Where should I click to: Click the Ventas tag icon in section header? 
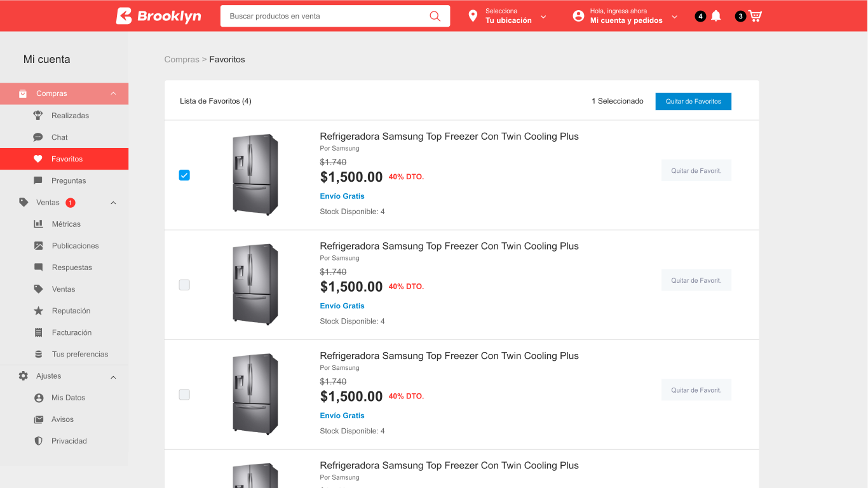(x=24, y=202)
